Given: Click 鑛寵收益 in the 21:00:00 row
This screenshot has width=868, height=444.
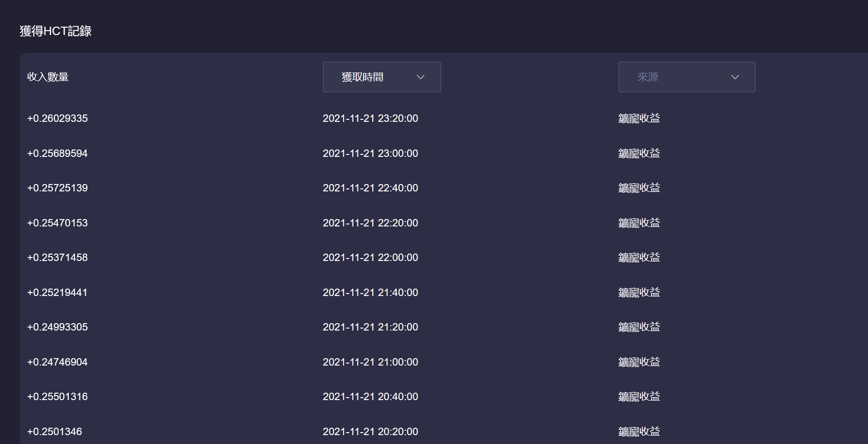Looking at the screenshot, I should [639, 362].
